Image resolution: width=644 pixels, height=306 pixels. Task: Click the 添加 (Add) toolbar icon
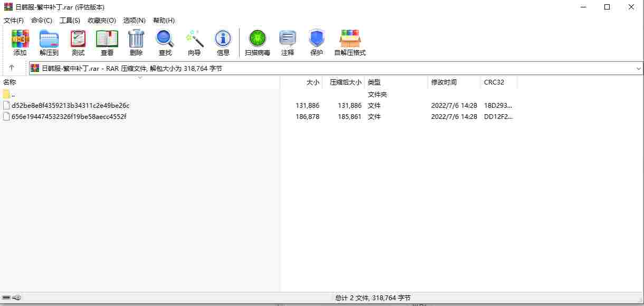[20, 39]
